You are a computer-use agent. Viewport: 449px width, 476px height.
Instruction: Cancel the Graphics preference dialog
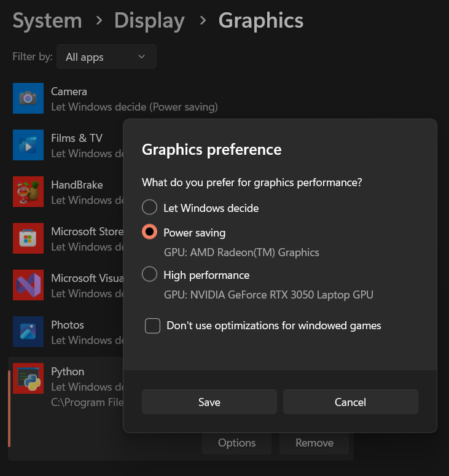click(350, 402)
